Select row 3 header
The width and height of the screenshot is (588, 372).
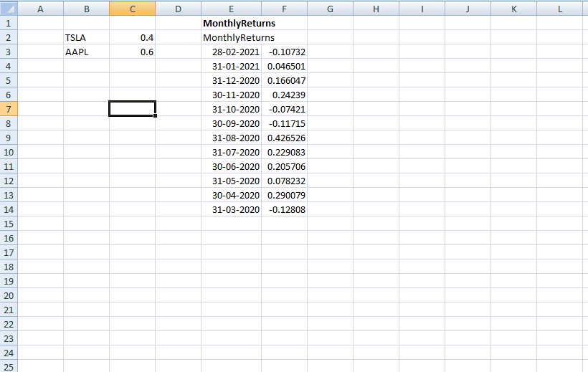pos(9,52)
